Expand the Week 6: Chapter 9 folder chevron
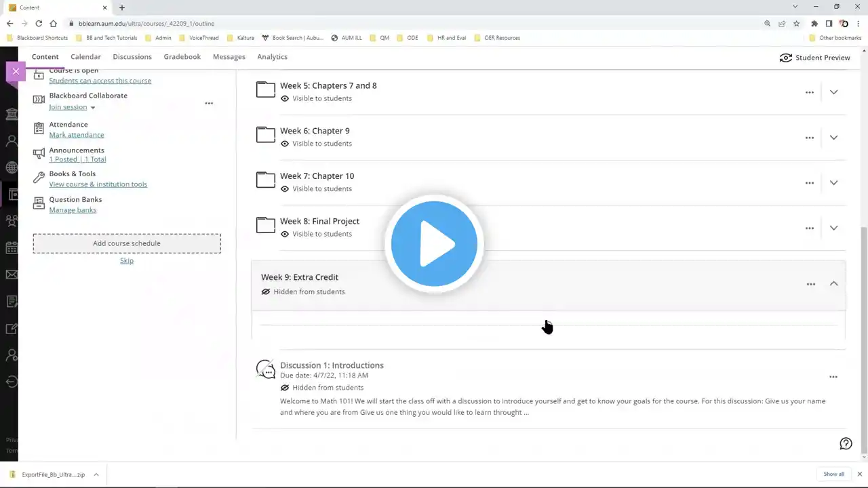The height and width of the screenshot is (488, 868). tap(833, 138)
